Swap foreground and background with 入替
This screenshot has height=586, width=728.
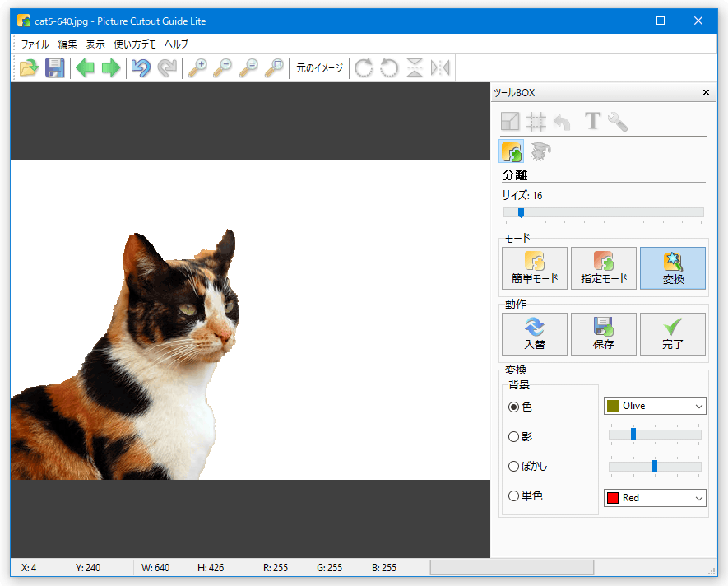(535, 334)
